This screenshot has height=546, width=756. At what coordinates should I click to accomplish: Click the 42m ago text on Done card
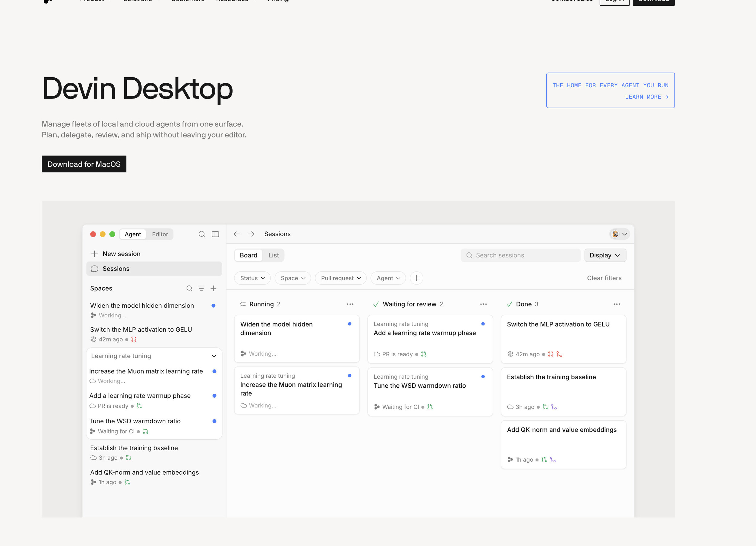527,354
